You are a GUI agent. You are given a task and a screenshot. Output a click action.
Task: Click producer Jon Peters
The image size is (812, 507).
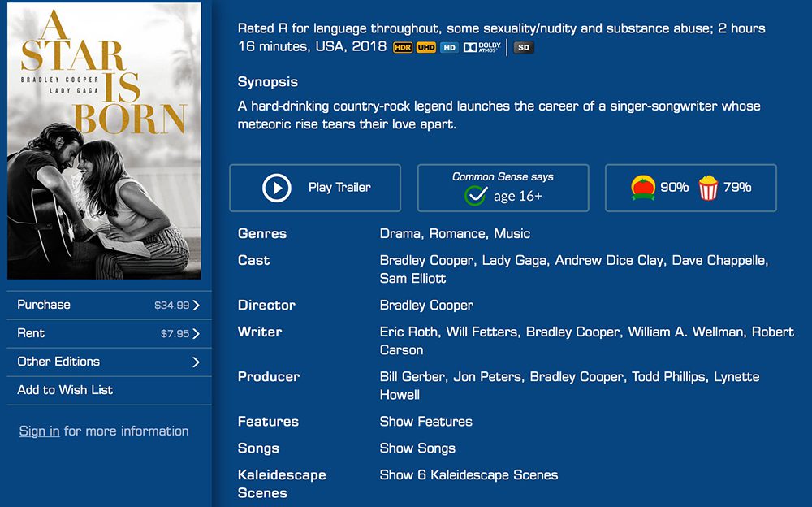point(487,377)
